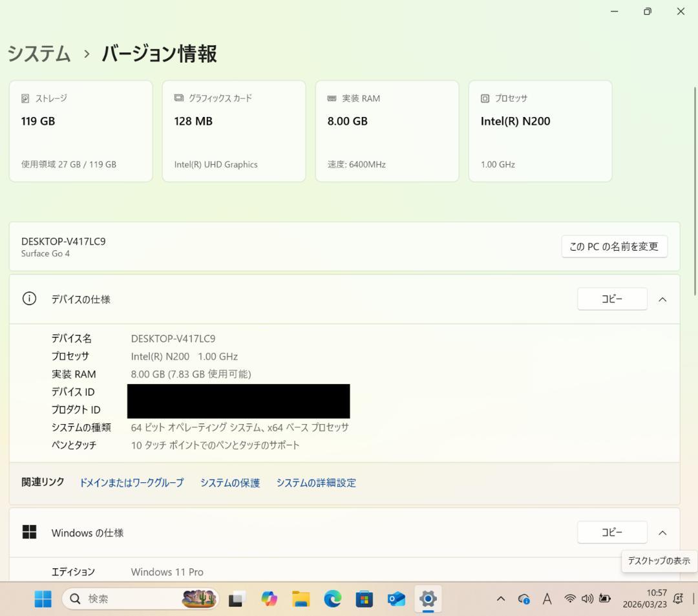This screenshot has height=616, width=698.
Task: Select the 64 ビット オペレーティング システム value
Action: tap(240, 428)
